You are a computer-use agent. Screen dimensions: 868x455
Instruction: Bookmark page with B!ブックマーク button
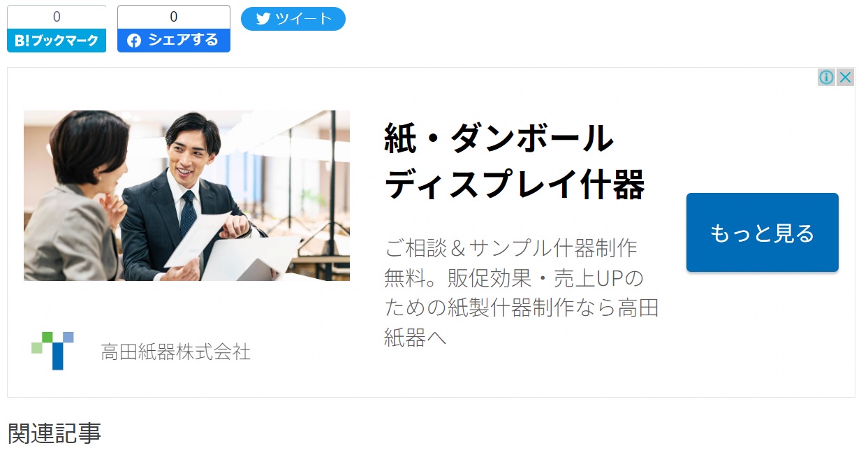click(57, 41)
